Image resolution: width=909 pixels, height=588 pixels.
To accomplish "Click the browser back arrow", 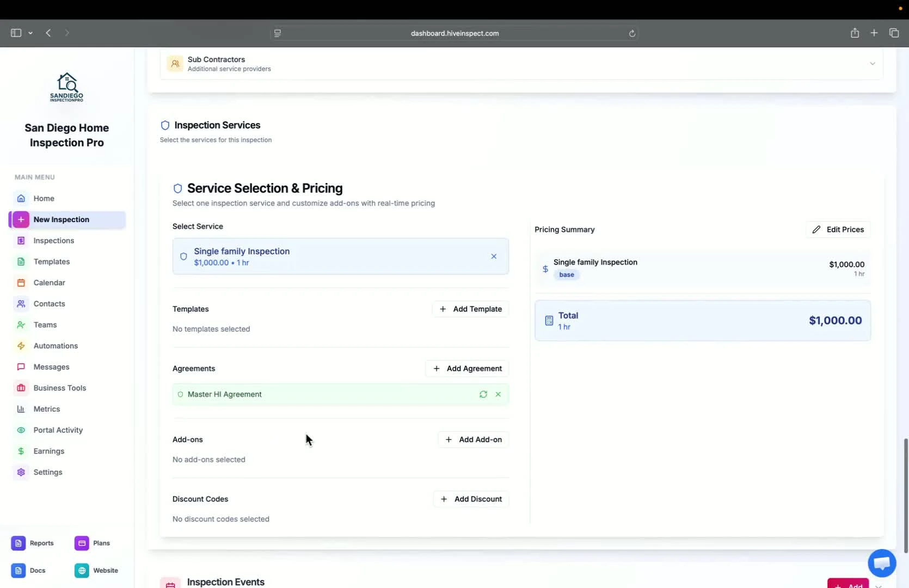I will coord(48,33).
